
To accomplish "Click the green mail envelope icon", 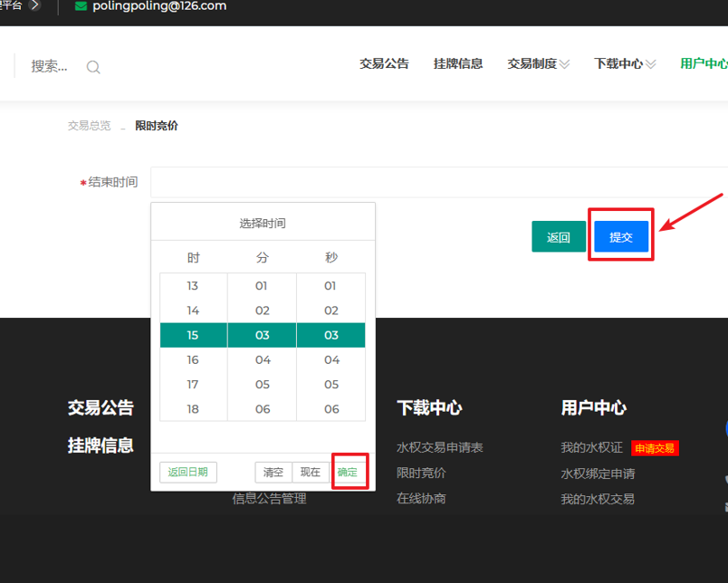I will pyautogui.click(x=81, y=6).
